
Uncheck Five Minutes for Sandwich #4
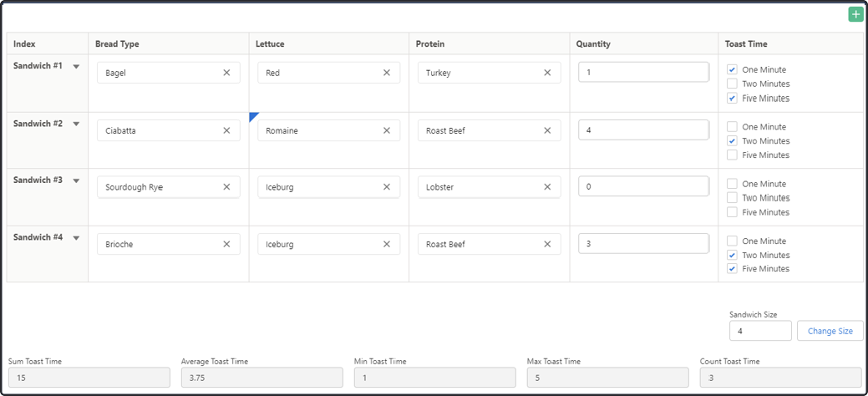pos(732,269)
